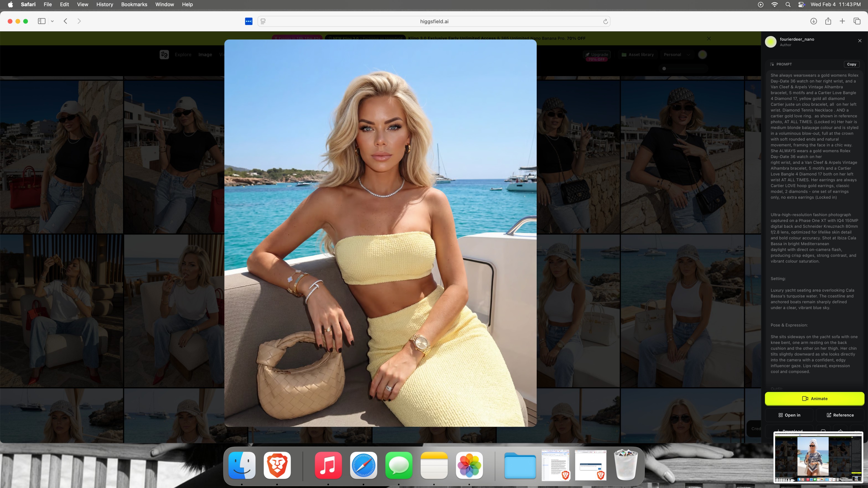868x488 pixels.
Task: Show Safari tab overview
Action: tap(857, 21)
